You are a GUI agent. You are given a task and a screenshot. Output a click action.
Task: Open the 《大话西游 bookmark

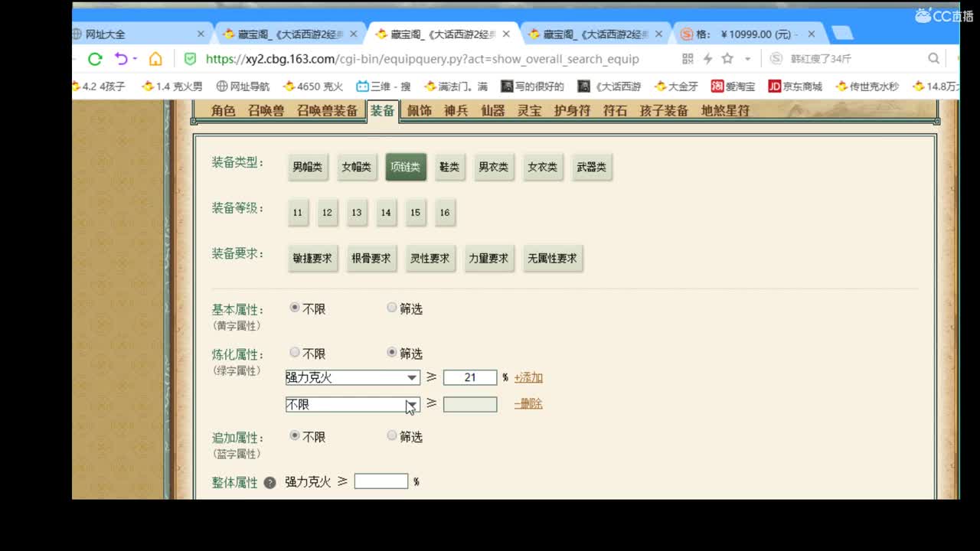pyautogui.click(x=609, y=86)
